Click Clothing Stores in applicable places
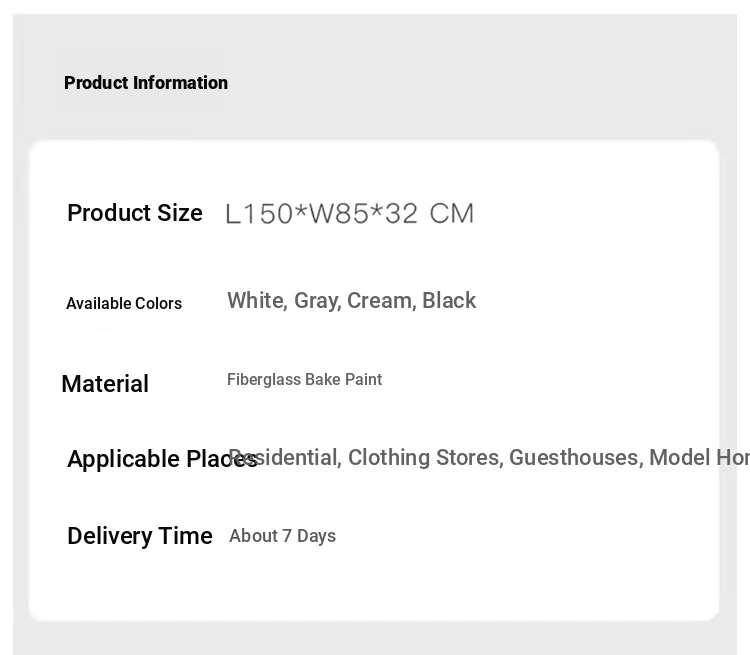 (425, 457)
